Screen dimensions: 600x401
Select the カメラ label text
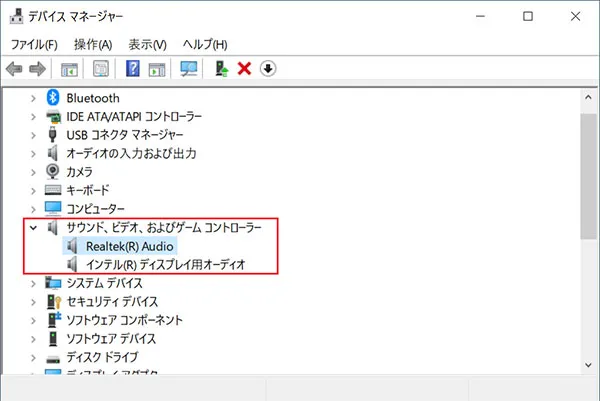tap(80, 172)
